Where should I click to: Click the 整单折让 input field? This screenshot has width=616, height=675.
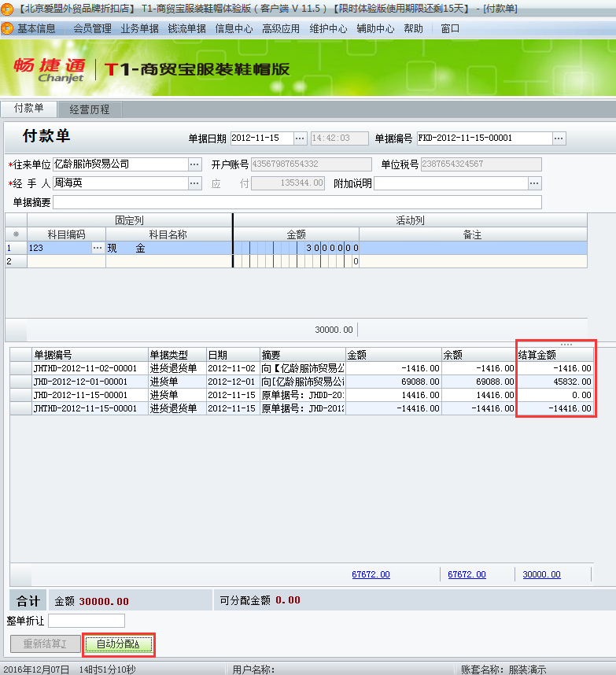(87, 621)
